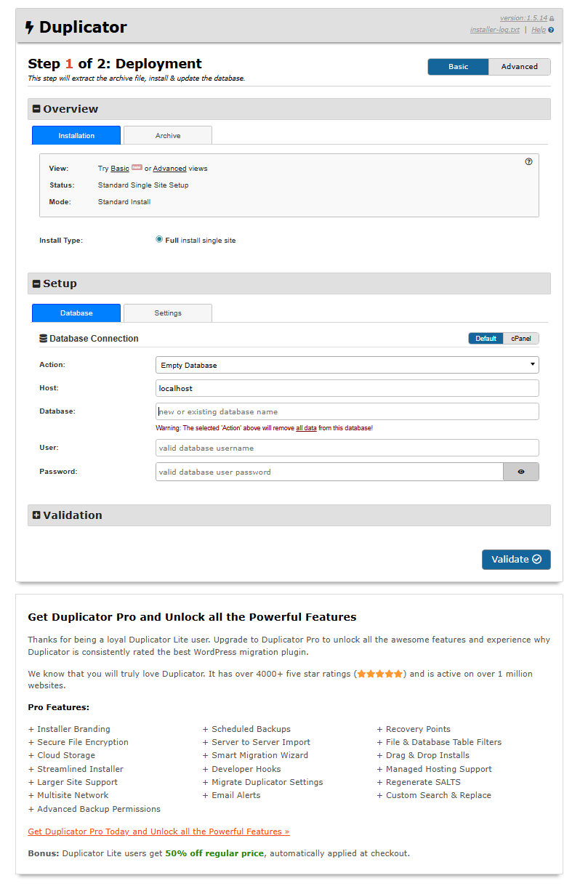Switch to Advanced view mode
This screenshot has height=894, width=588.
(519, 67)
